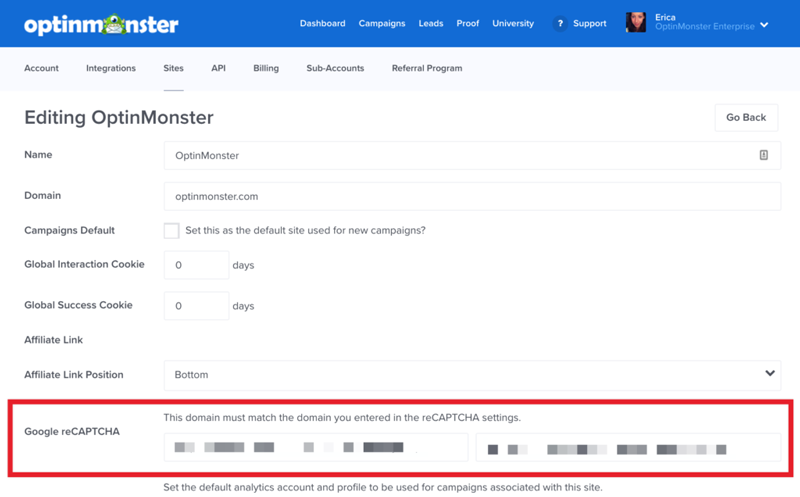The image size is (800, 497).
Task: Switch to the Account tab
Action: tap(41, 68)
